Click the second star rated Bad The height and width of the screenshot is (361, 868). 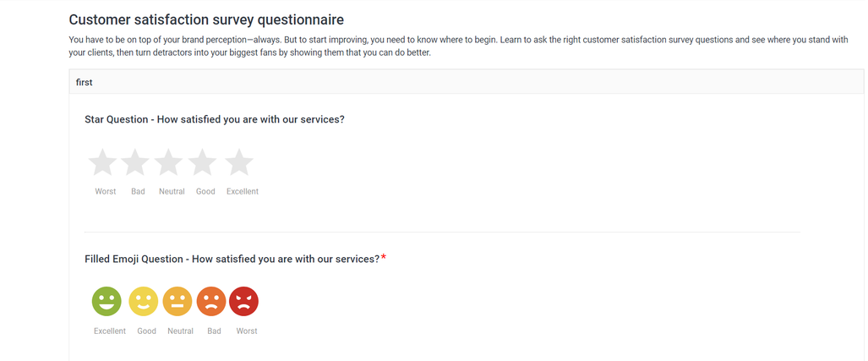point(135,162)
